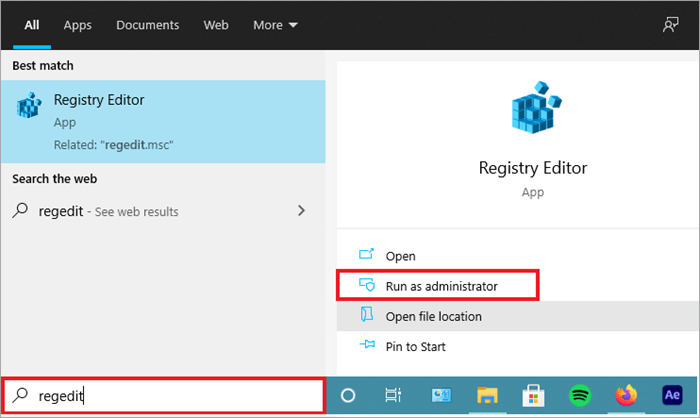Click the magnifier icon beside regedit web result

(20, 210)
